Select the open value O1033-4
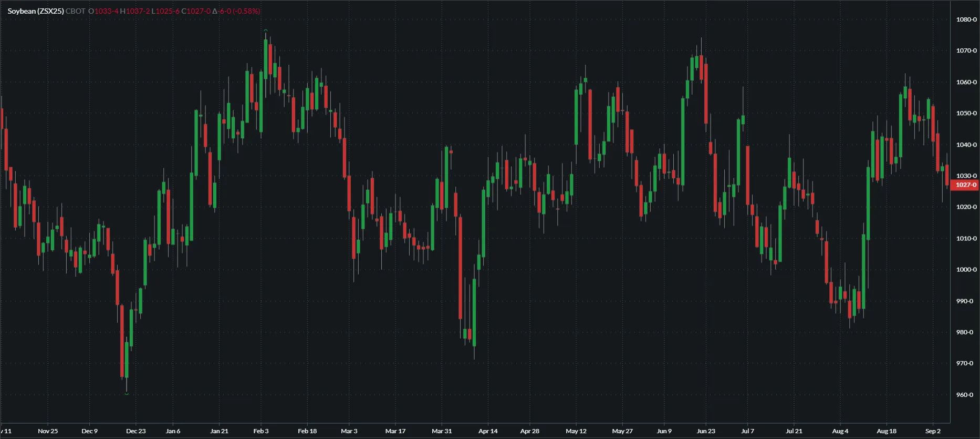980x439 pixels. click(x=103, y=11)
